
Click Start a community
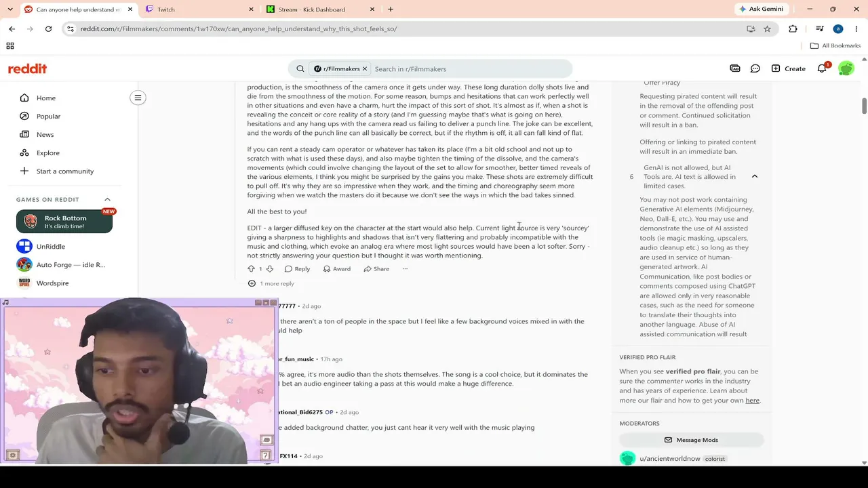click(x=65, y=171)
